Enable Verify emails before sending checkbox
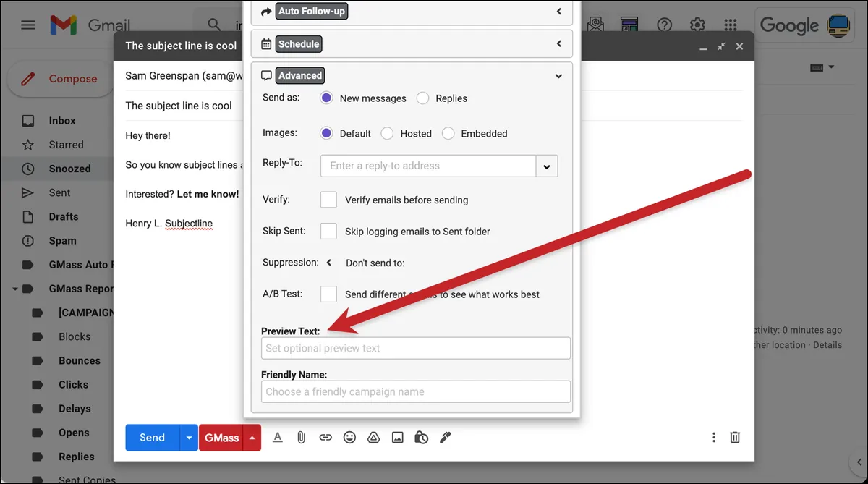 328,199
